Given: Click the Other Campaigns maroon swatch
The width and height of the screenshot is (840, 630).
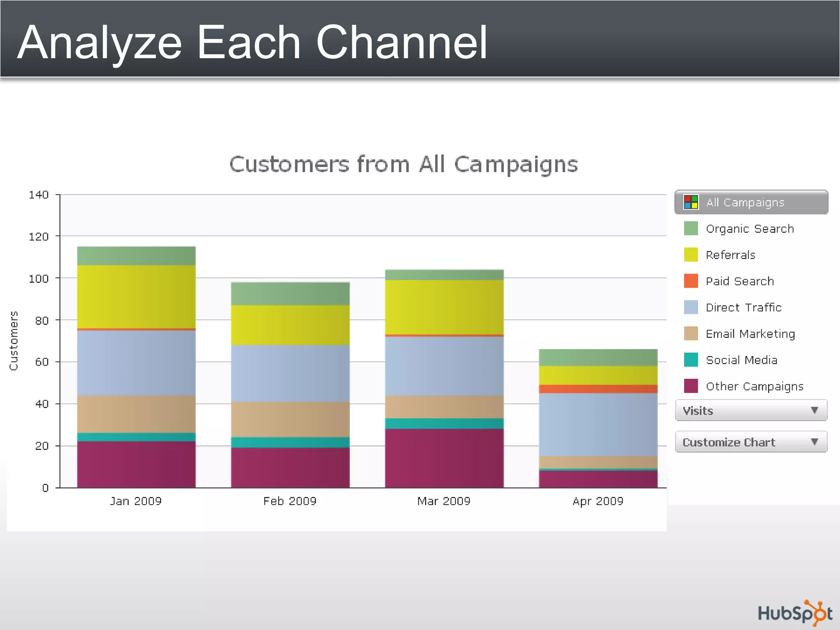Looking at the screenshot, I should pyautogui.click(x=691, y=386).
